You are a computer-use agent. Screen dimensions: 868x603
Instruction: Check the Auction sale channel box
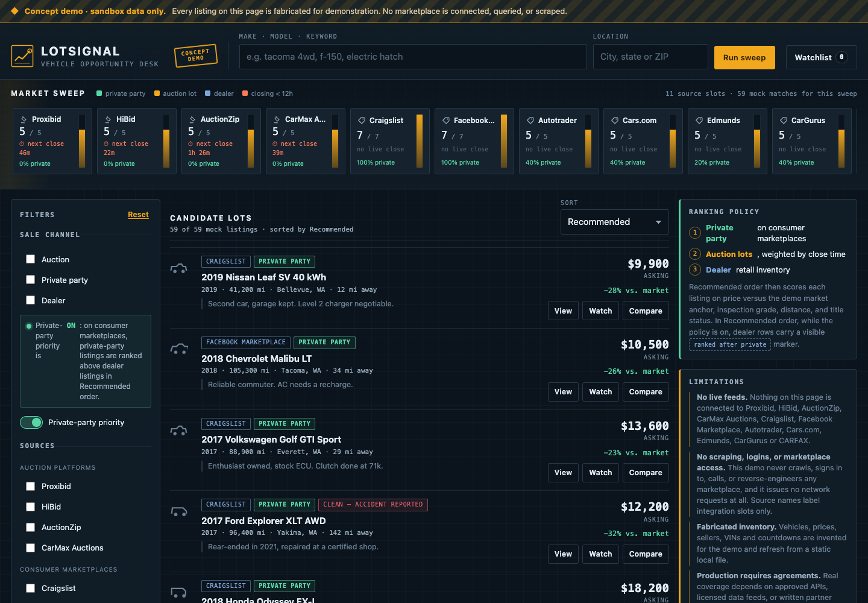[x=30, y=259]
